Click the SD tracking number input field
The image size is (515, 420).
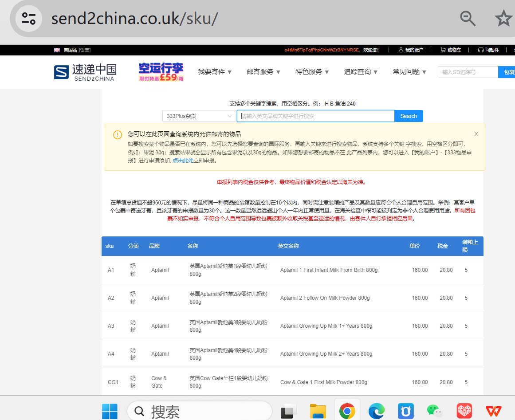tap(468, 72)
